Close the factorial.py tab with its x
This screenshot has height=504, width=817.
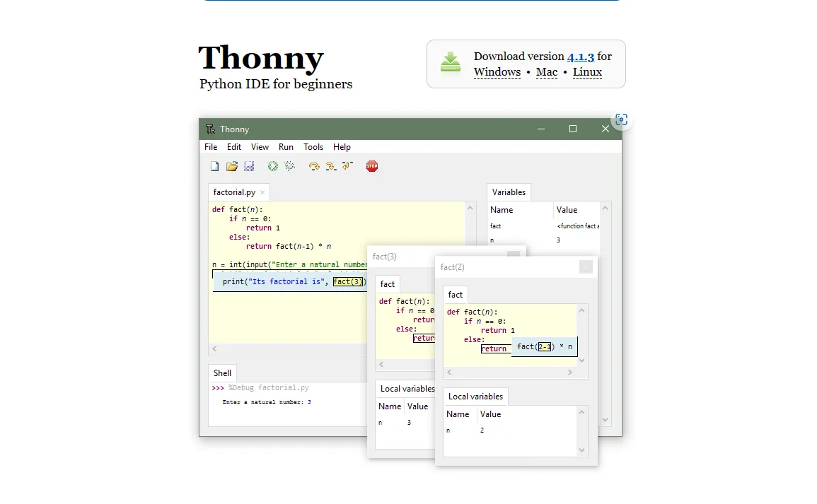262,192
